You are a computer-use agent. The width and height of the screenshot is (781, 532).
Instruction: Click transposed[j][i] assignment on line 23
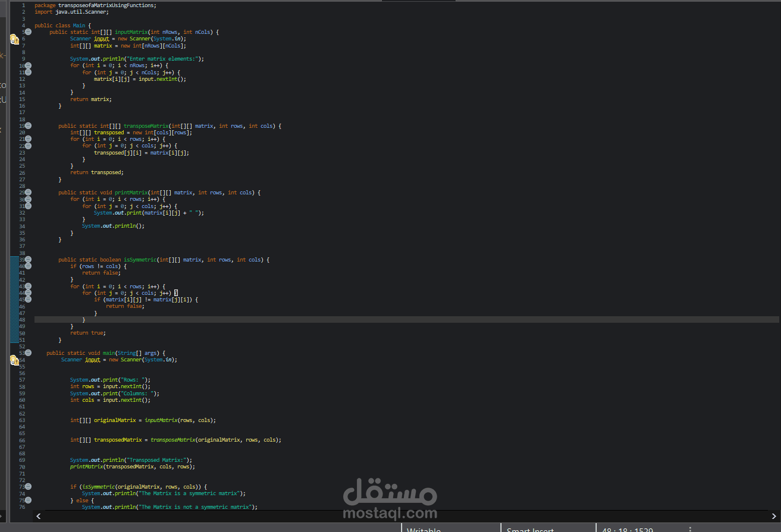[x=142, y=153]
